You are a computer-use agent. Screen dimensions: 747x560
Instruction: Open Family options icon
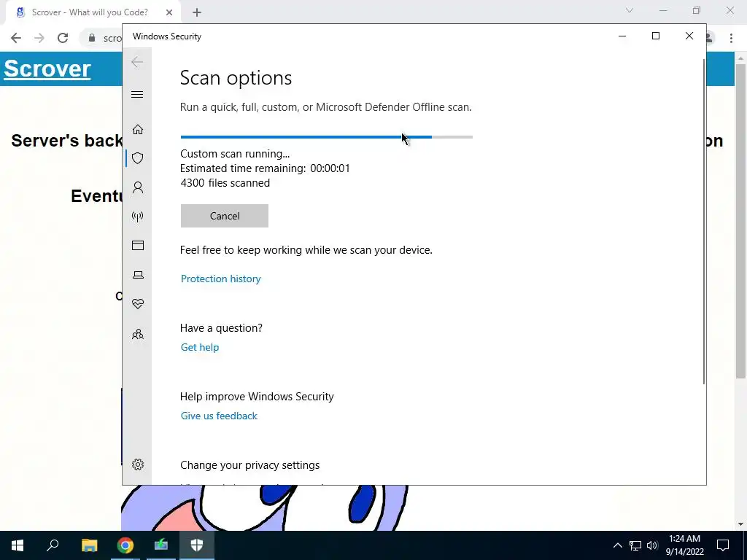coord(138,334)
